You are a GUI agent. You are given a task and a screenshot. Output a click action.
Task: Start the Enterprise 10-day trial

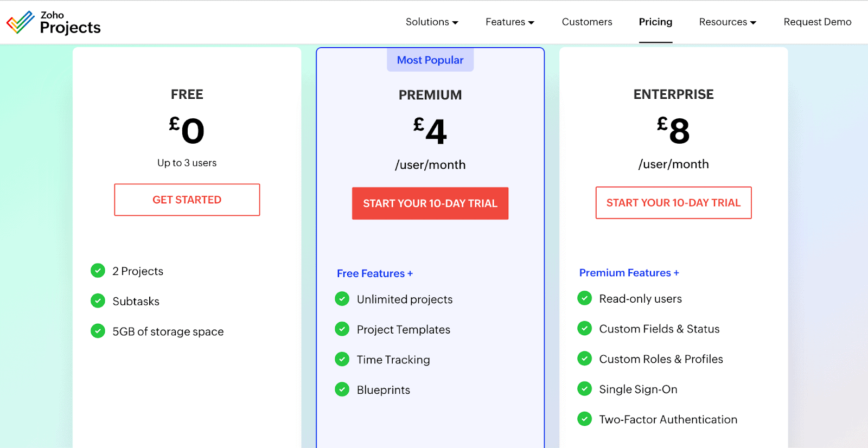click(x=673, y=203)
